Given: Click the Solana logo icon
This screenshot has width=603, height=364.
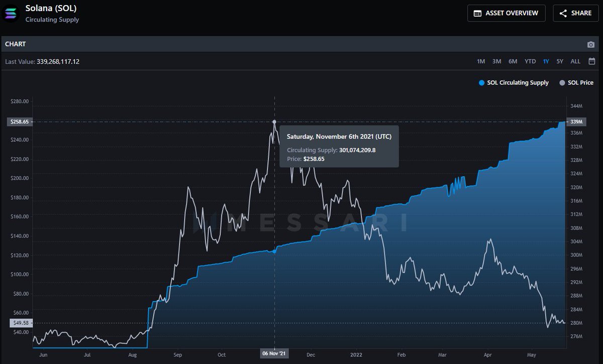Looking at the screenshot, I should pyautogui.click(x=11, y=13).
